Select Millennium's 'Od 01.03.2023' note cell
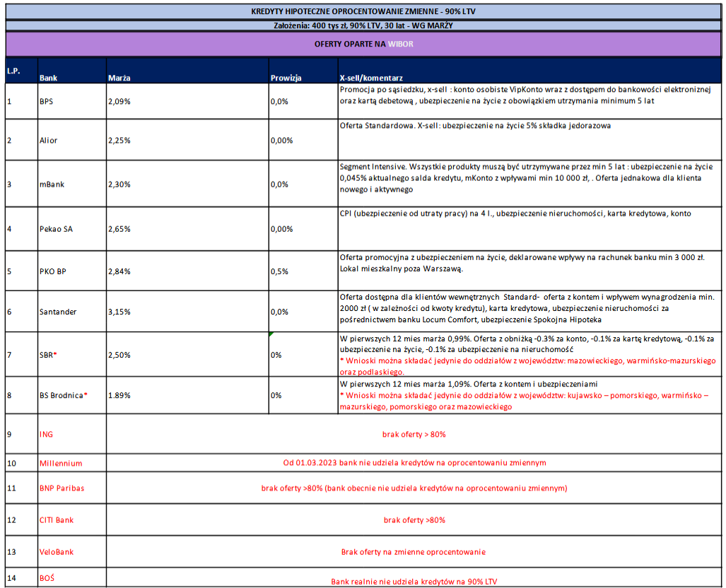 click(x=414, y=463)
